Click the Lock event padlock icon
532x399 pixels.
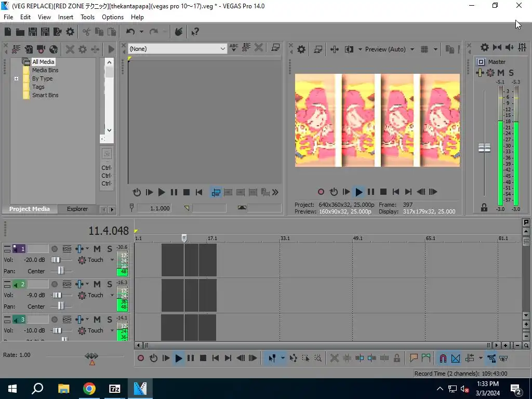pyautogui.click(x=396, y=358)
